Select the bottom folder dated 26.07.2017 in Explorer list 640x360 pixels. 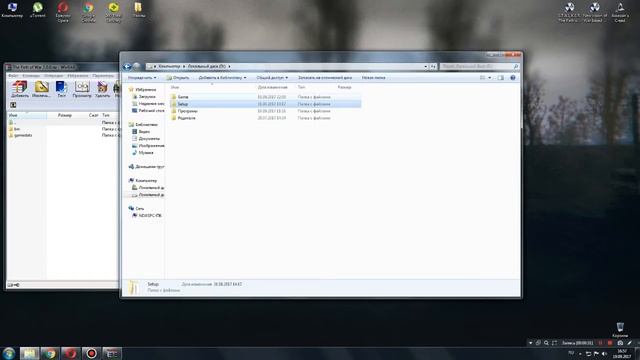coord(265,118)
